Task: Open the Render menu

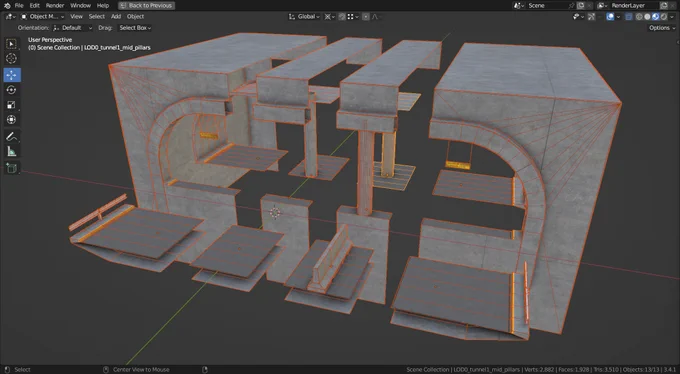Action: (x=55, y=6)
